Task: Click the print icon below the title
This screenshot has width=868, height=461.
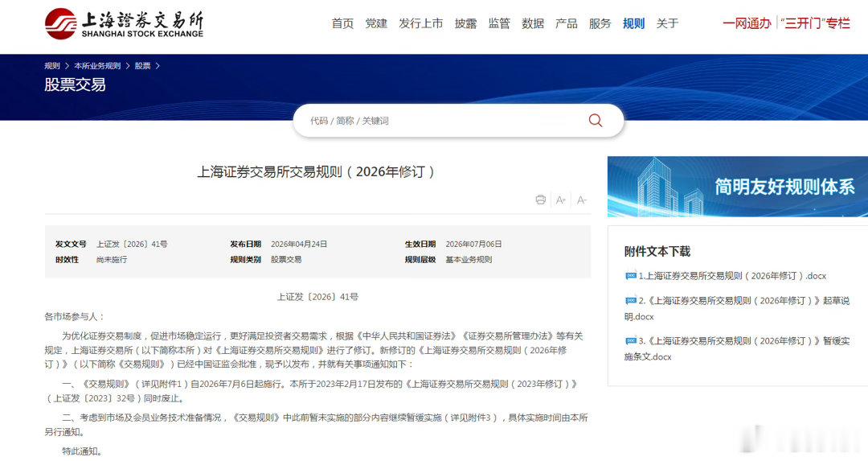Action: coord(541,200)
